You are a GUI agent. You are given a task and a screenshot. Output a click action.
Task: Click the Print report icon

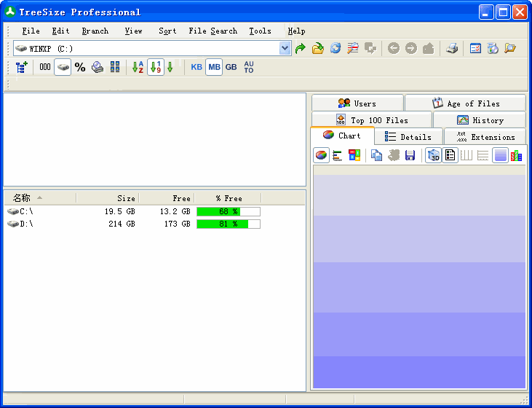(x=452, y=49)
